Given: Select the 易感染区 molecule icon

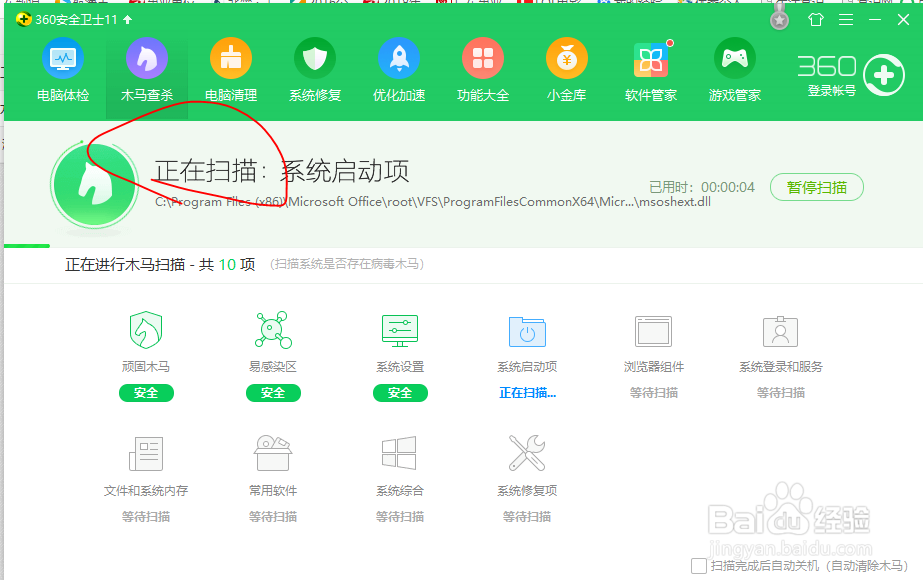Looking at the screenshot, I should (273, 330).
